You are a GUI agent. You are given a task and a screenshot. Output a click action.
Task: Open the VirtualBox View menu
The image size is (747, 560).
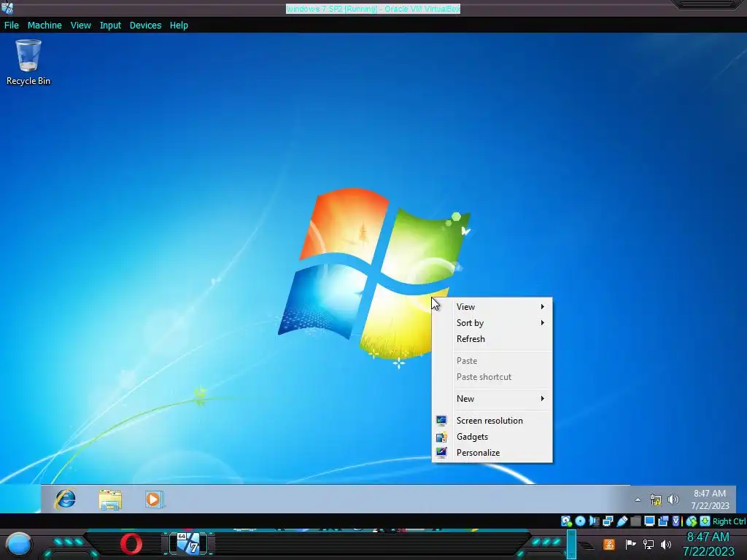click(80, 26)
